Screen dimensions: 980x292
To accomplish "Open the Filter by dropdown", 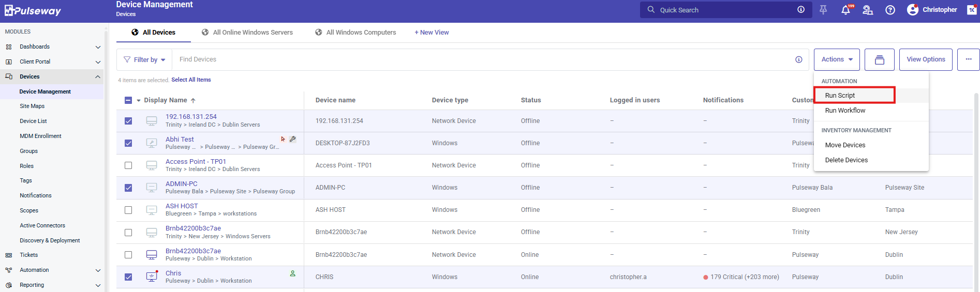I will point(144,60).
